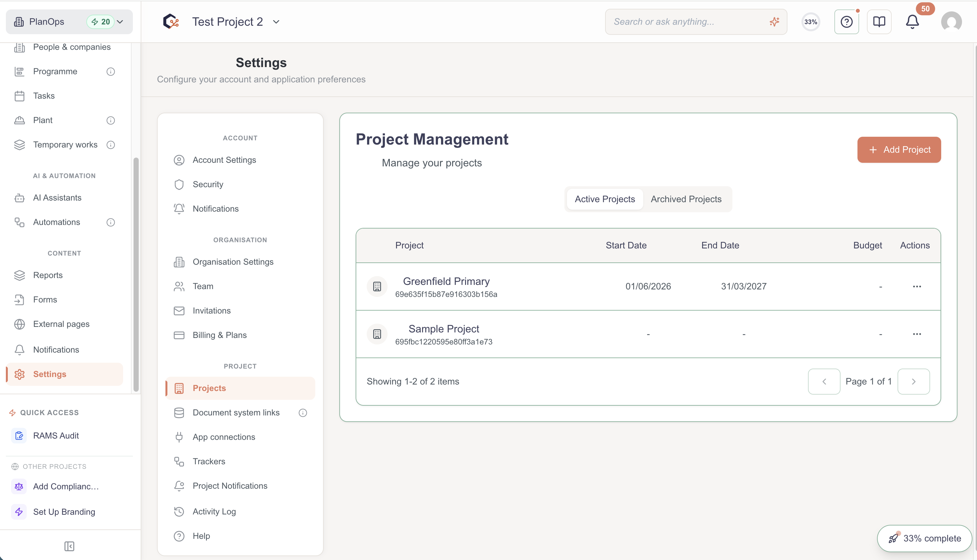Open notifications bell with 50 badge

(x=912, y=22)
